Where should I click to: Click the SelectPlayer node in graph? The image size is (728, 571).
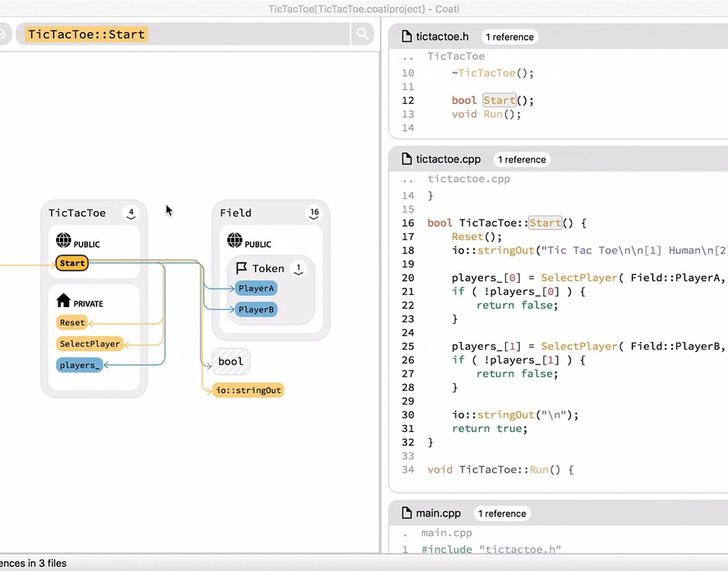coord(90,344)
